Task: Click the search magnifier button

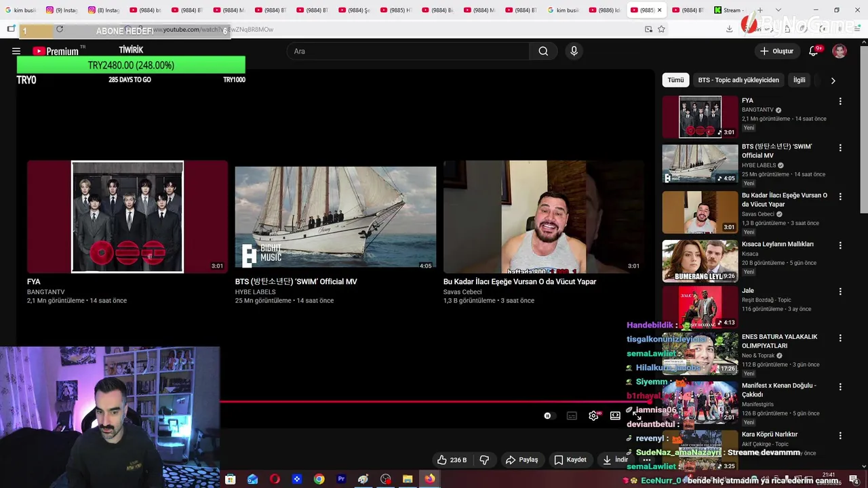Action: 543,51
